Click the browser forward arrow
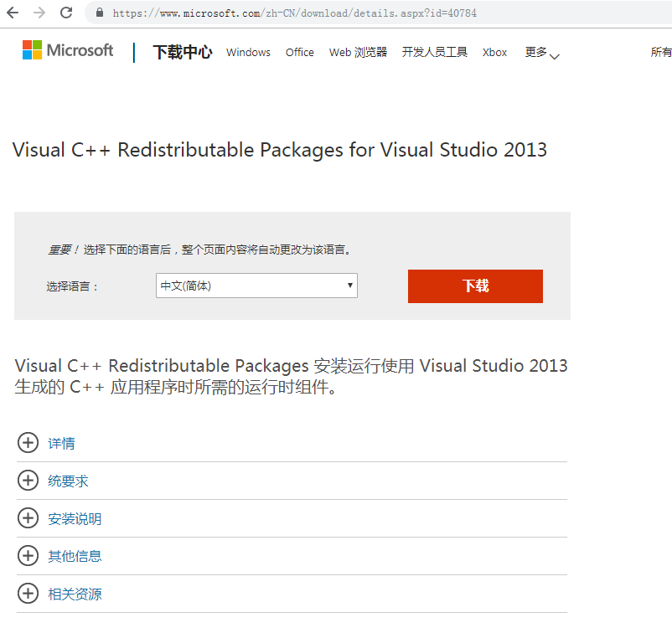The image size is (672, 633). pyautogui.click(x=39, y=13)
